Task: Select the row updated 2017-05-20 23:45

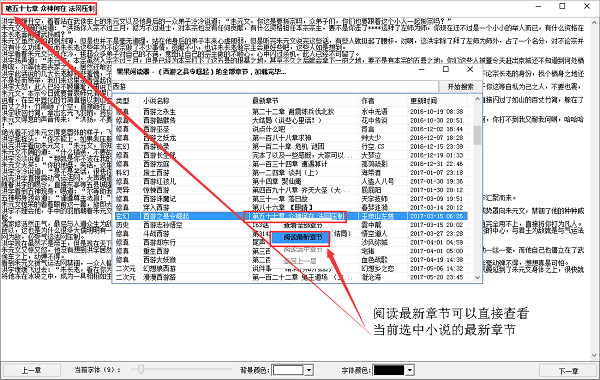Action: pos(291,277)
